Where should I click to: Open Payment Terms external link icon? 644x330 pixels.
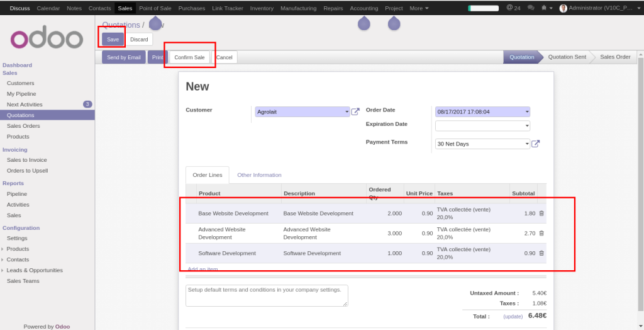pos(536,144)
